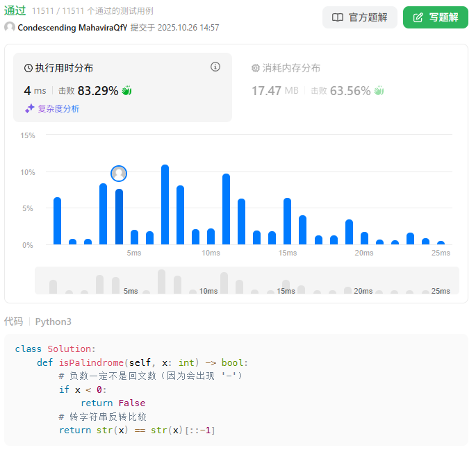Click the tallest bar in the runtime chart

point(165,205)
